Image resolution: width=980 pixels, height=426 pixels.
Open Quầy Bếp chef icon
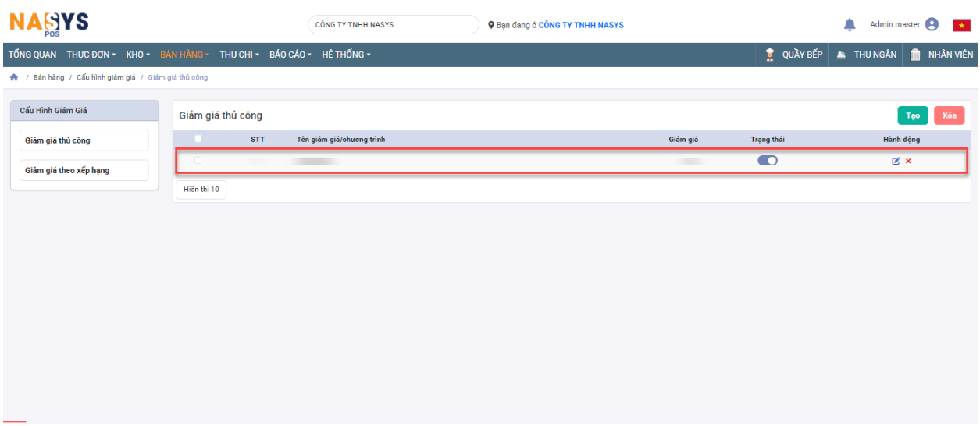(x=770, y=55)
